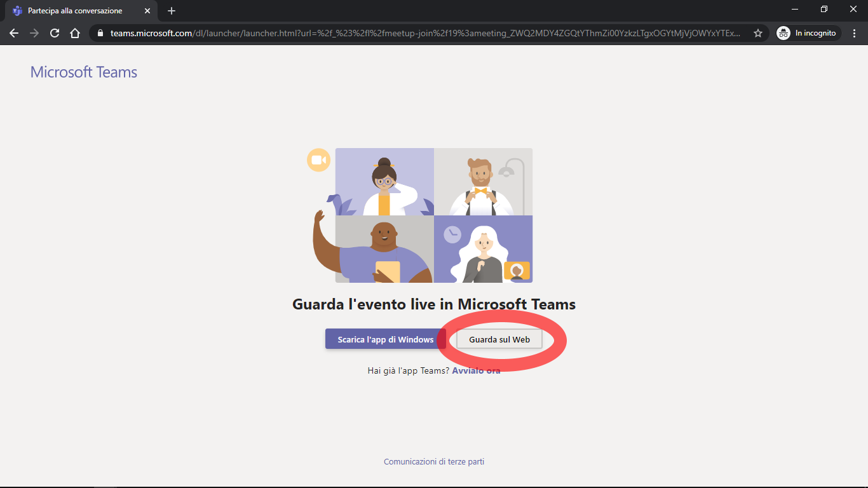Open the Chrome three-dot menu
Viewport: 868px width, 488px height.
[x=855, y=33]
